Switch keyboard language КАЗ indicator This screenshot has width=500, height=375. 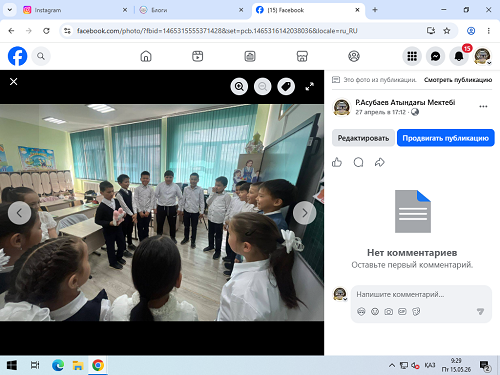(x=430, y=365)
